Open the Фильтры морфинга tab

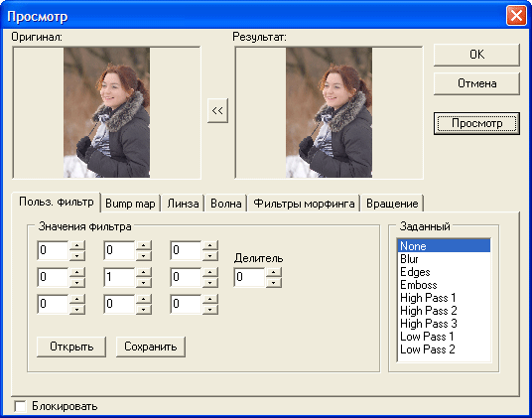click(304, 204)
